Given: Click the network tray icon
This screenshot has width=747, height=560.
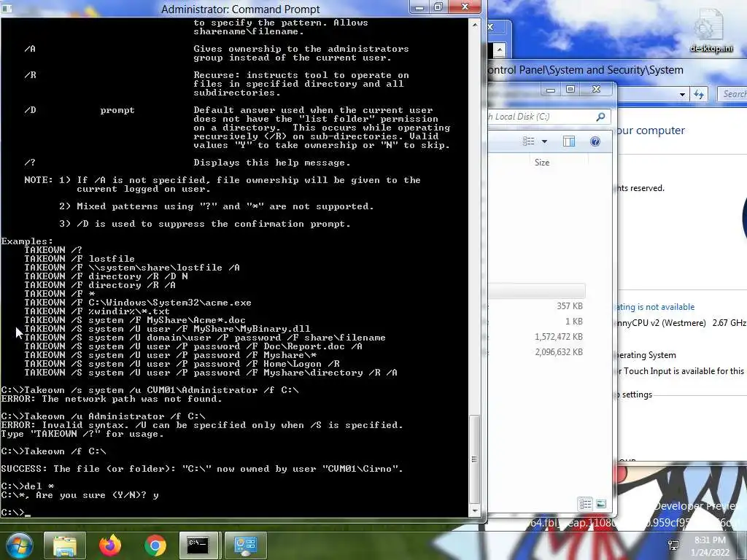Looking at the screenshot, I should [673, 545].
